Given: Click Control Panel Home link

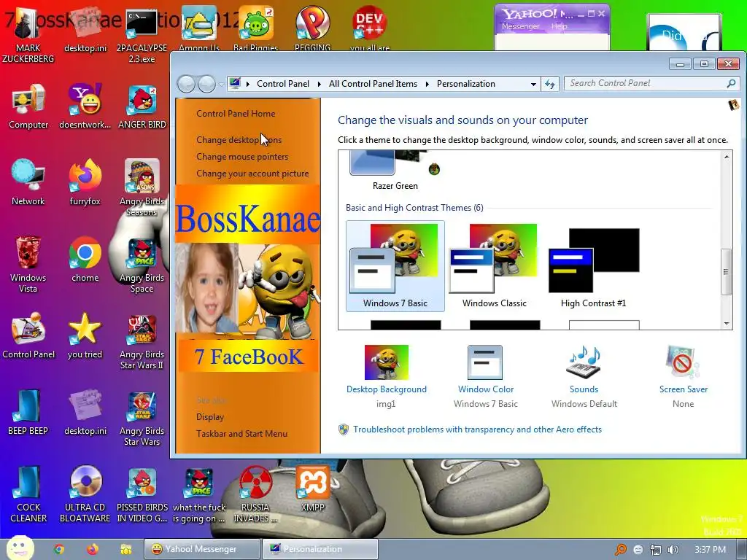Looking at the screenshot, I should point(236,113).
